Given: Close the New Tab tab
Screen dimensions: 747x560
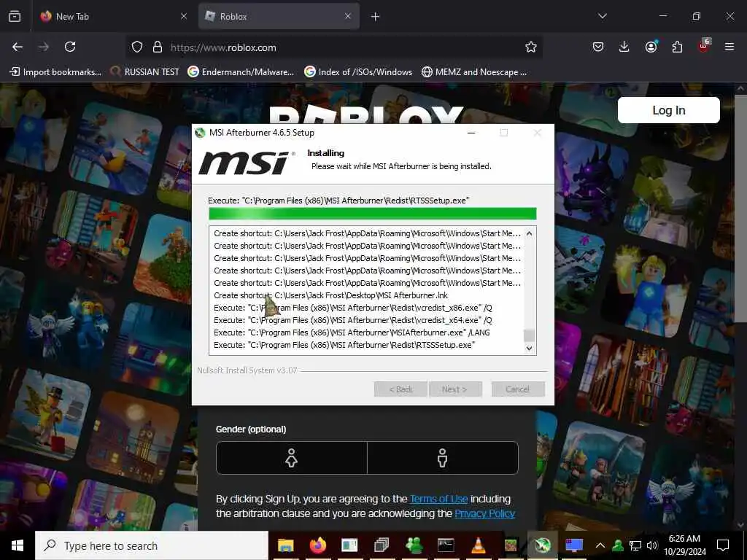Looking at the screenshot, I should (184, 16).
